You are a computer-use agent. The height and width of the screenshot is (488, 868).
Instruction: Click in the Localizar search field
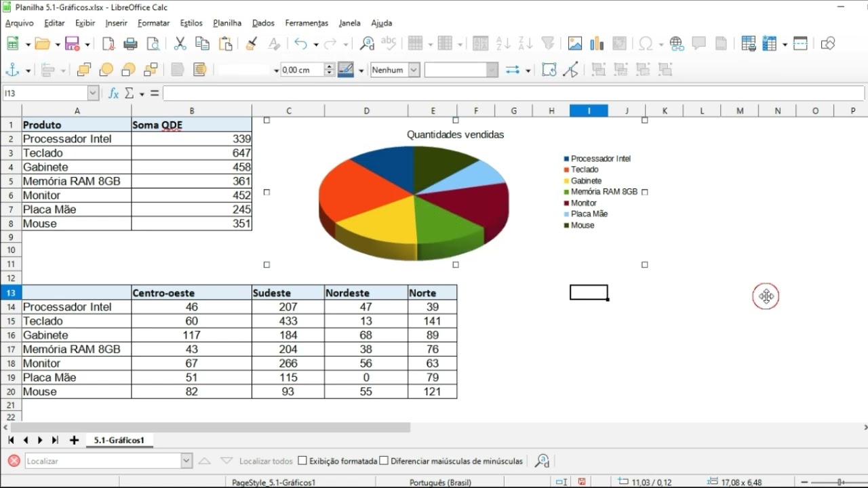point(103,461)
